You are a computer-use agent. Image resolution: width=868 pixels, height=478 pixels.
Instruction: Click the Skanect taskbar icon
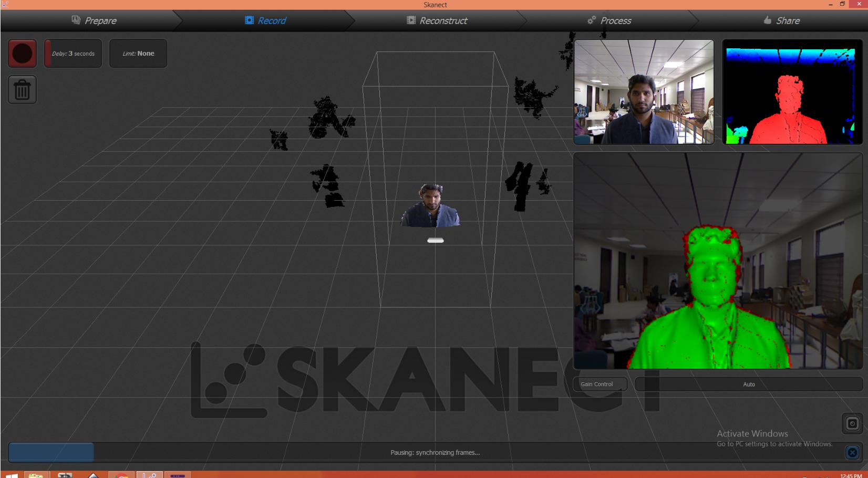pos(150,475)
